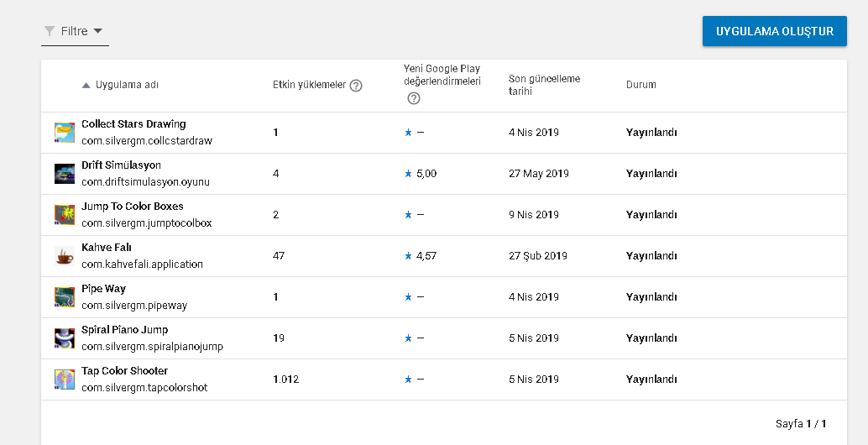Click package name com.driftsimulasyon.oyunu
This screenshot has height=445, width=868.
(145, 181)
